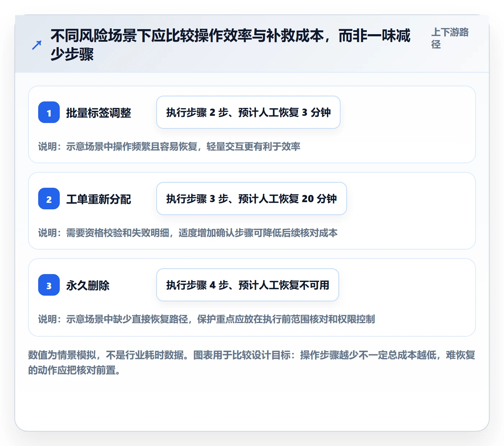504x446 pixels.
Task: Click the note mentioning 轻量交互更有利于效率
Action: (169, 146)
